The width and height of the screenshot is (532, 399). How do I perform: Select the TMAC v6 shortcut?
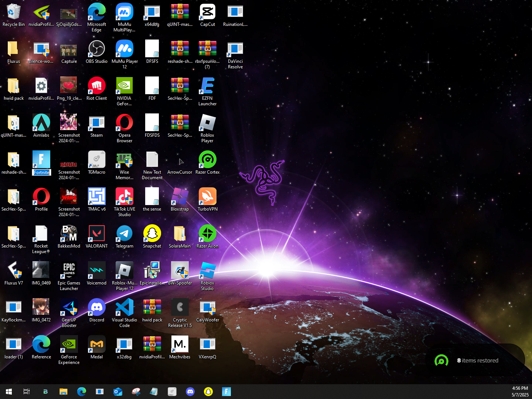click(97, 200)
